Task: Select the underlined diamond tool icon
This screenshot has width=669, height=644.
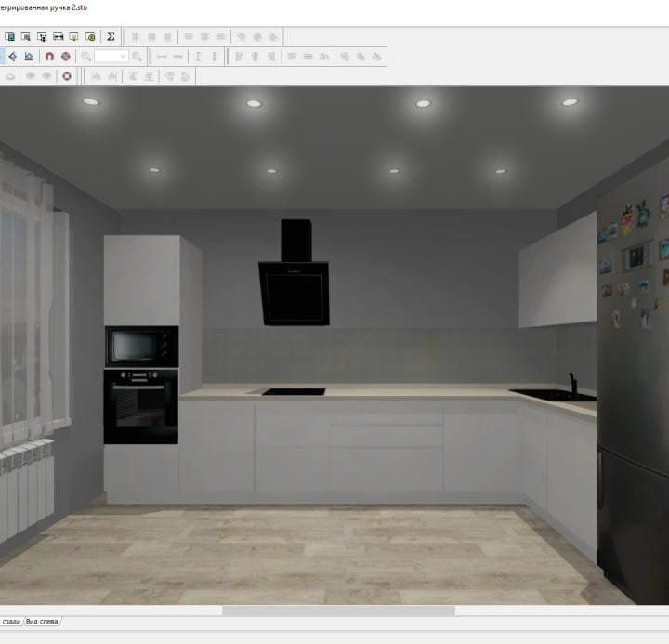Action: click(29, 57)
